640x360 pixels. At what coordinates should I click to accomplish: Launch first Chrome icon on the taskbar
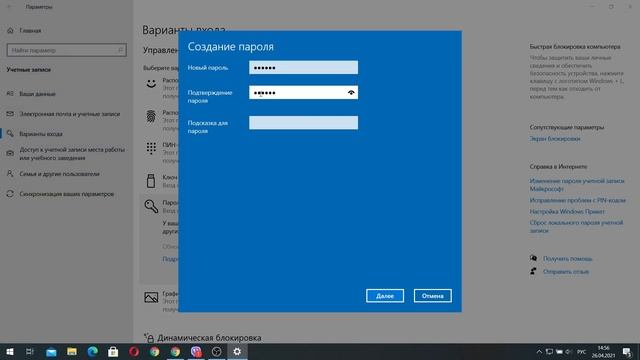click(154, 351)
